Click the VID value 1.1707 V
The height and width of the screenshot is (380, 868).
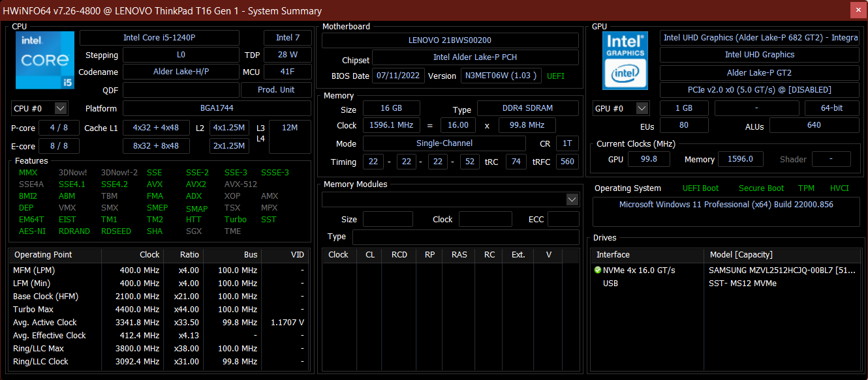[287, 323]
